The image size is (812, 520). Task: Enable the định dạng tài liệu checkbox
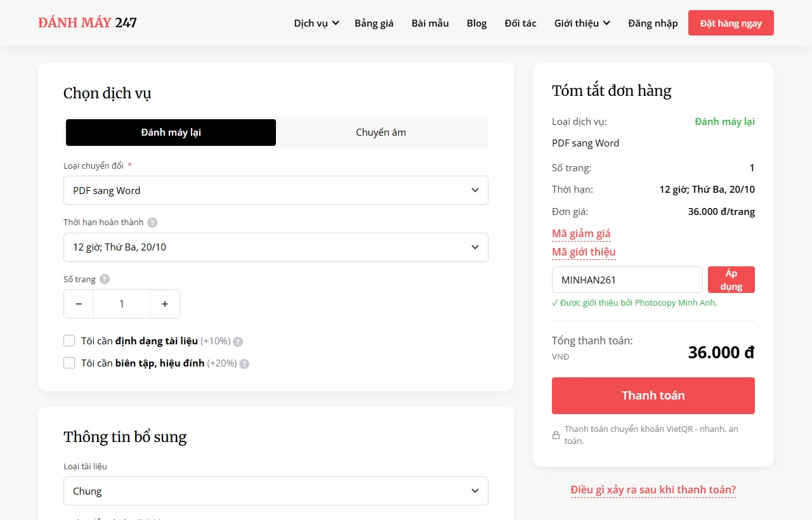click(69, 341)
